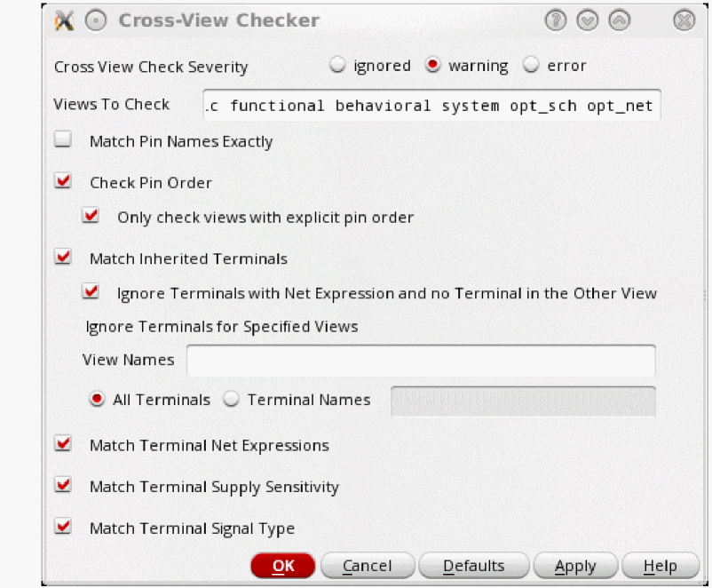Image resolution: width=712 pixels, height=588 pixels.
Task: Select the Terminal Names radio button
Action: tap(231, 399)
